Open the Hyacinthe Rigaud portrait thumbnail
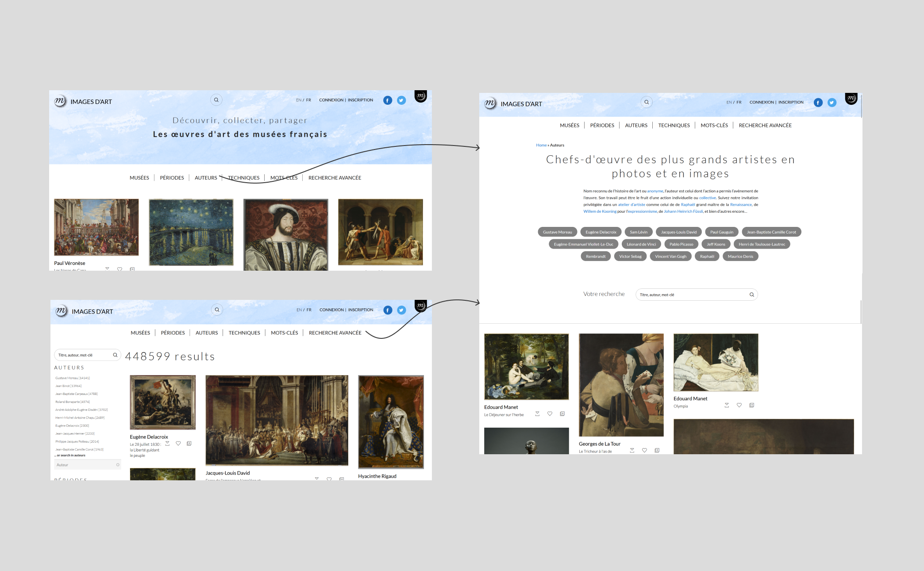This screenshot has width=924, height=571. click(391, 422)
